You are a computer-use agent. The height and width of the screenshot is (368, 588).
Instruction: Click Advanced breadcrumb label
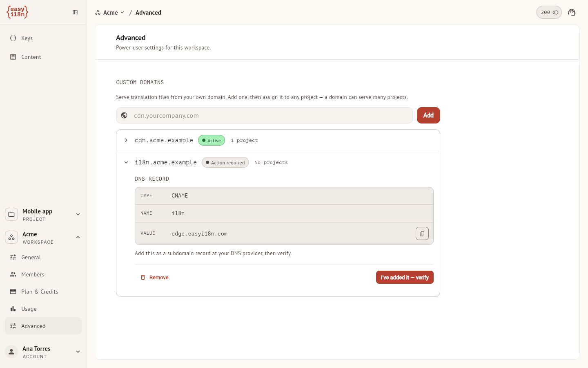148,13
